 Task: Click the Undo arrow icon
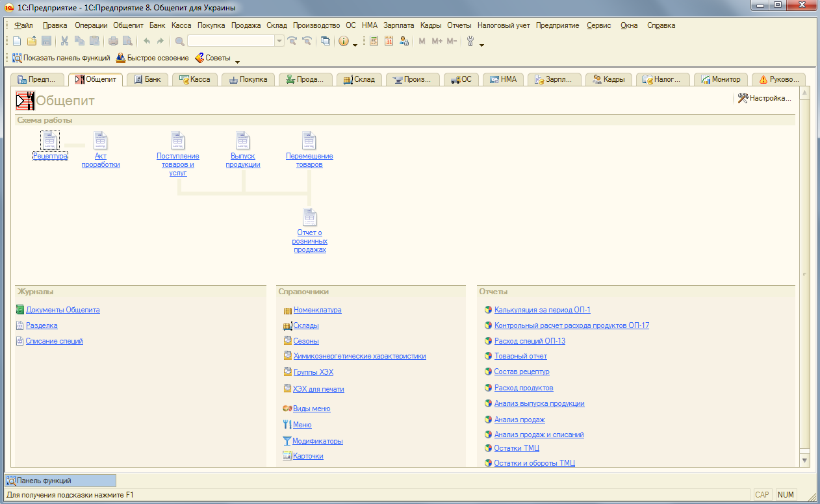(x=146, y=41)
